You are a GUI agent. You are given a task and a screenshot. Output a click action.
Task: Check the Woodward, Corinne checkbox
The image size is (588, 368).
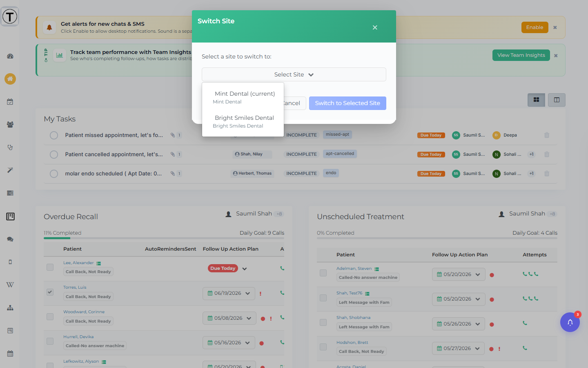pyautogui.click(x=50, y=316)
